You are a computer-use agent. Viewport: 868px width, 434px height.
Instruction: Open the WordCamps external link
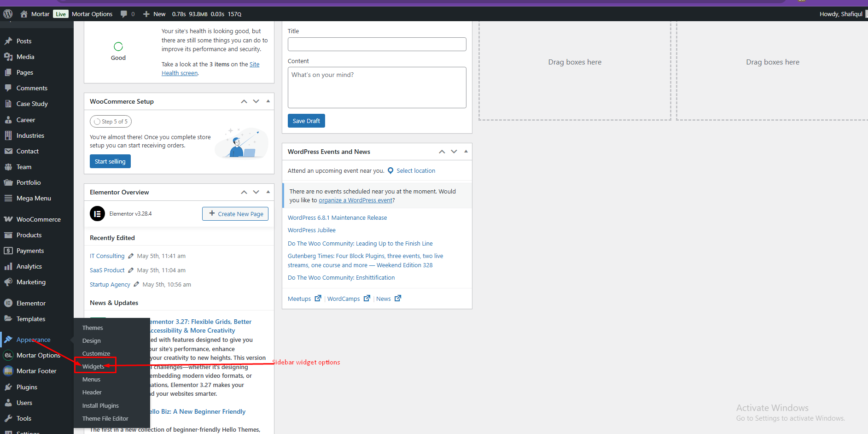click(x=349, y=299)
